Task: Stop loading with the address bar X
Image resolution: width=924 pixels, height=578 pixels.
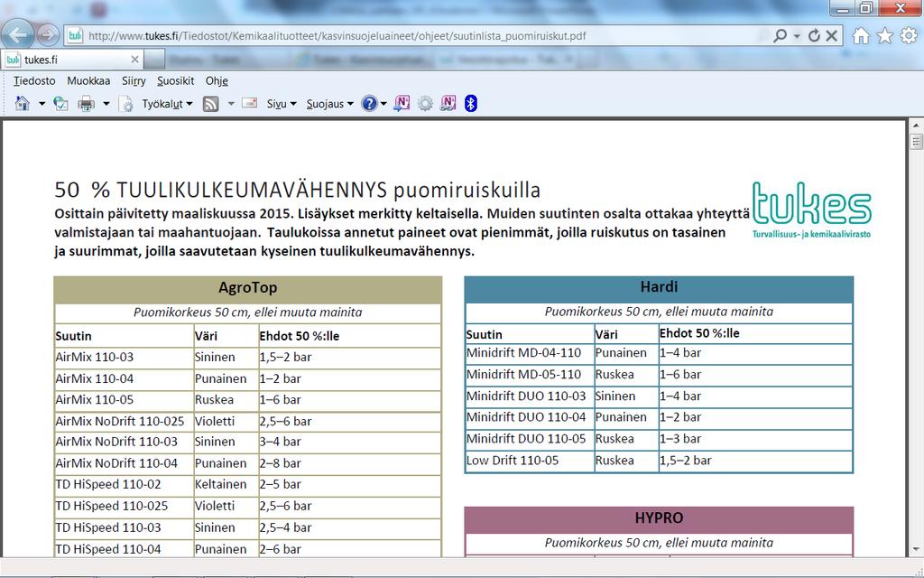Action: pyautogui.click(x=831, y=36)
